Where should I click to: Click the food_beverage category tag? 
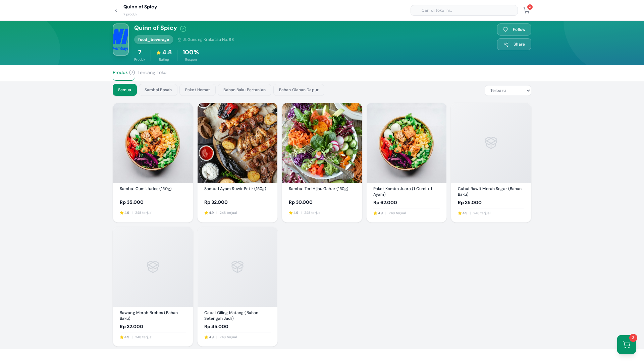pos(154,40)
